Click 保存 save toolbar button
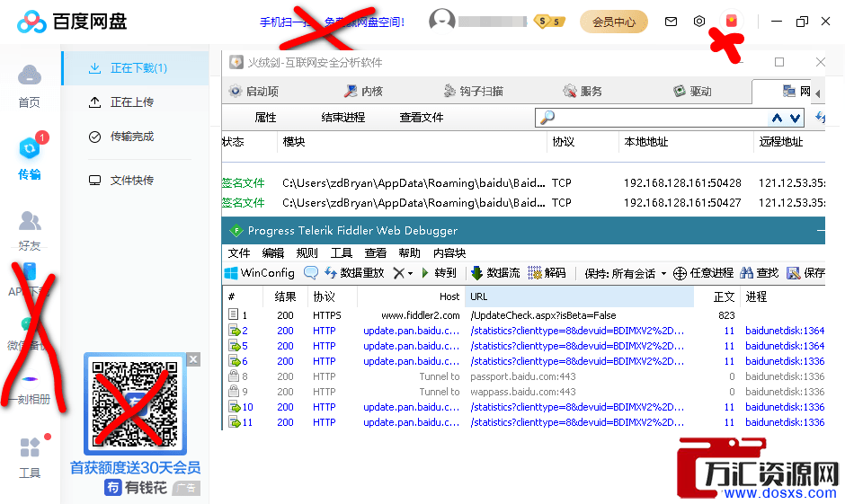The width and height of the screenshot is (845, 504). (x=806, y=273)
